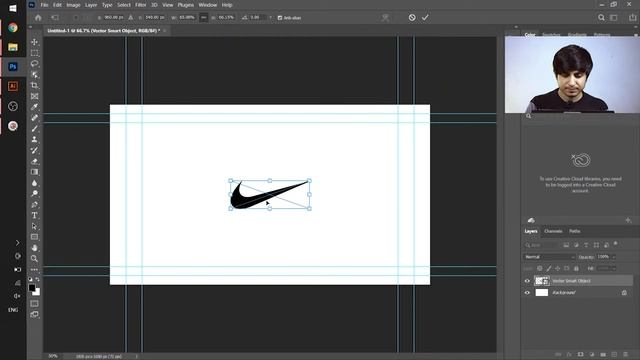Screen dimensions: 640x360
Task: Toggle Edit in Quick Mask mode
Action: tap(34, 303)
